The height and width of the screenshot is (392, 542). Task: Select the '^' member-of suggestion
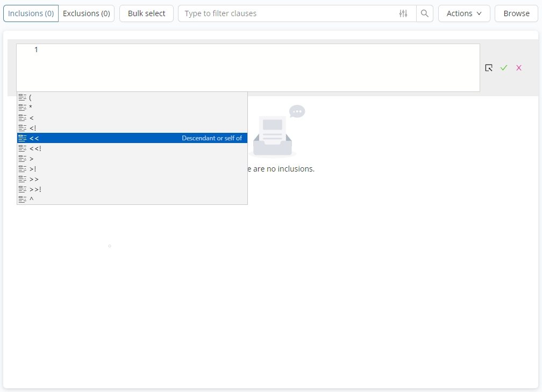coord(132,199)
